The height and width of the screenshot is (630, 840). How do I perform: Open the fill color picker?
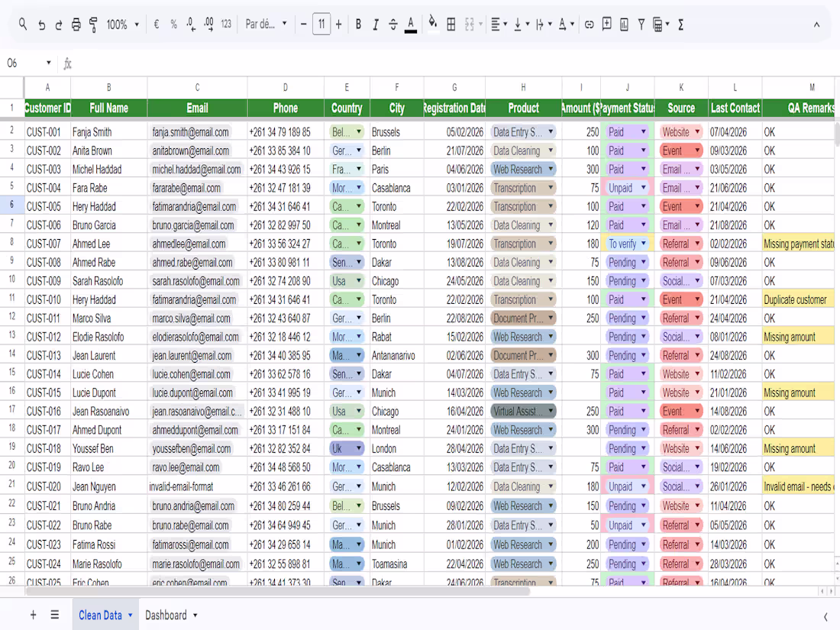click(x=433, y=24)
